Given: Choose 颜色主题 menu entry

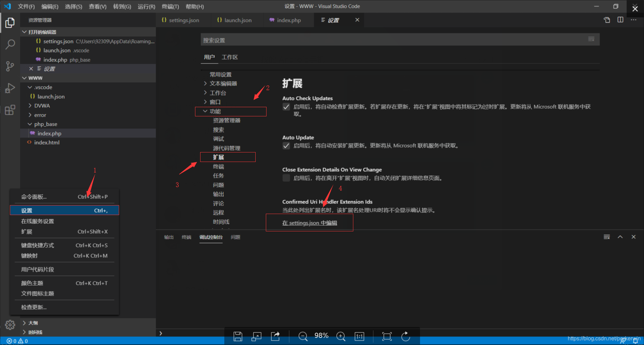Looking at the screenshot, I should click(64, 283).
